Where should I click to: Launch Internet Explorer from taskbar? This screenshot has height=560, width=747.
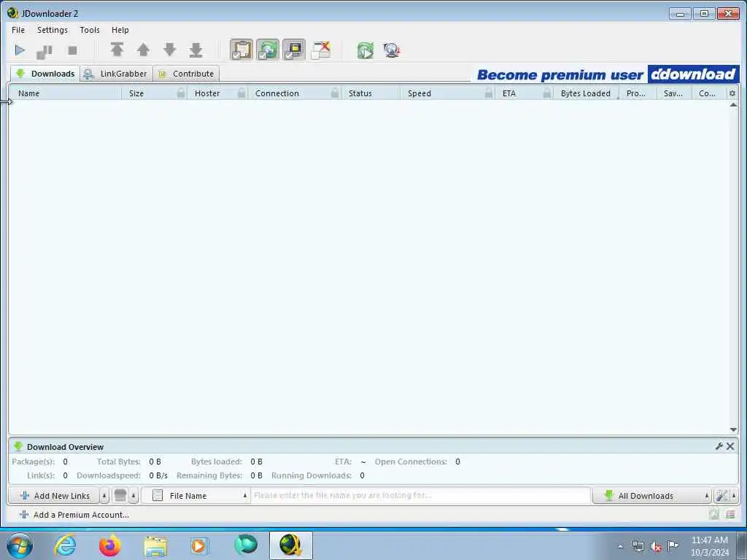[65, 545]
